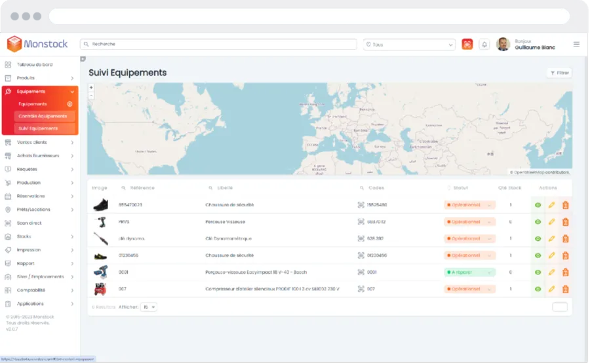Click the barcode icon beside code 0001
This screenshot has width=590, height=364.
pyautogui.click(x=361, y=272)
